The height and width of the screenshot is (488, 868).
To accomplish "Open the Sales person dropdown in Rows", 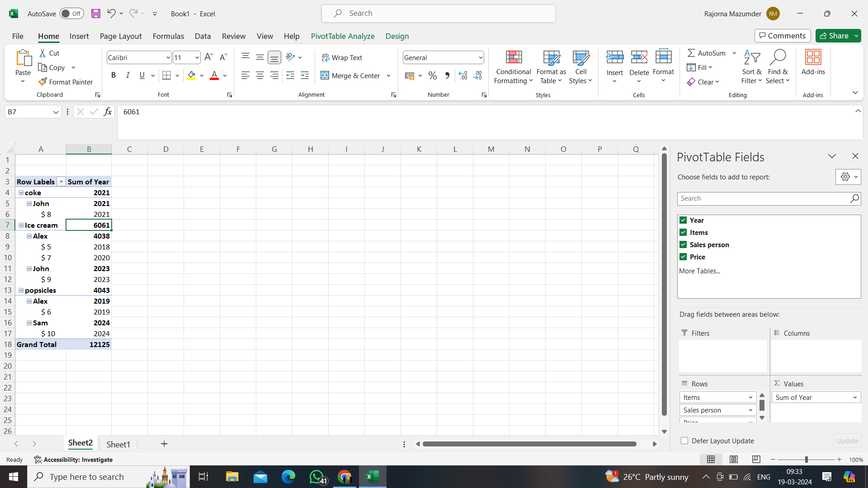I will (x=750, y=410).
